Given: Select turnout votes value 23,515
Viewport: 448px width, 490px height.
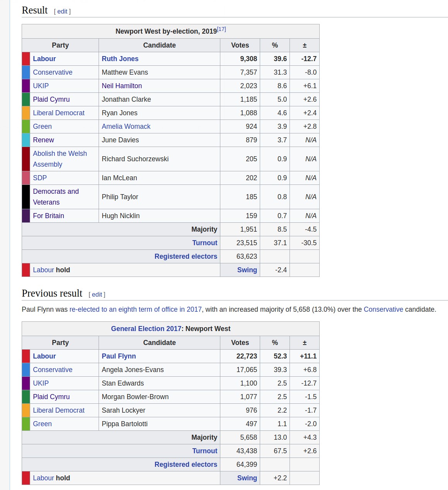Looking at the screenshot, I should click(x=247, y=243).
